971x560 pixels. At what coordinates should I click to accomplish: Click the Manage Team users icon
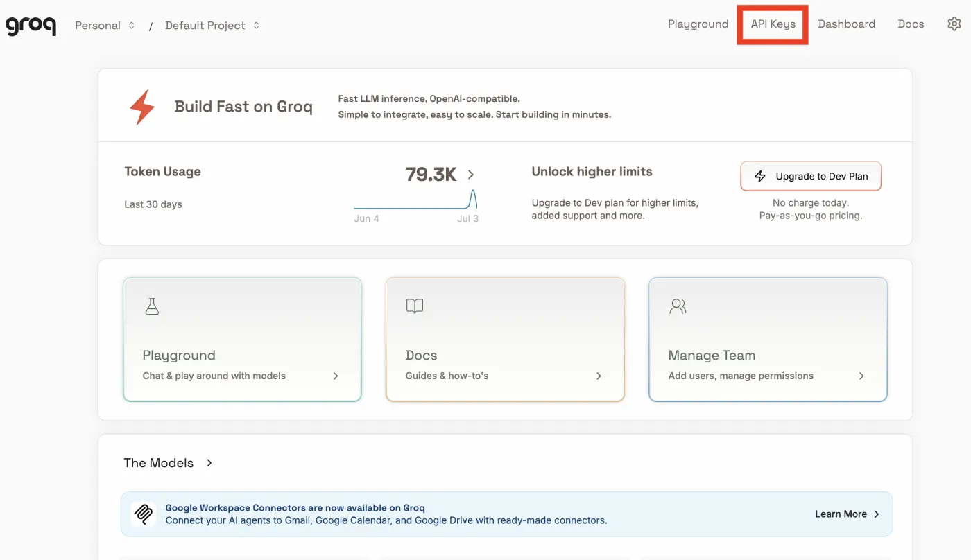[678, 306]
